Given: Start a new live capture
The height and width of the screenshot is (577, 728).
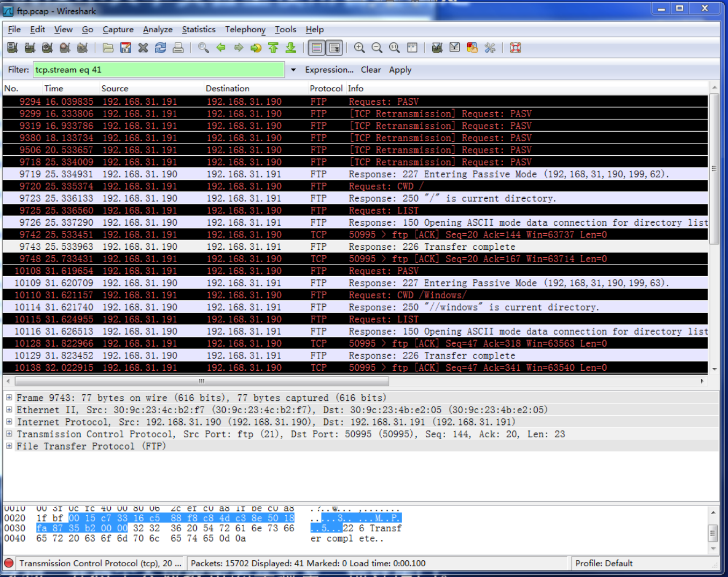Looking at the screenshot, I should [x=47, y=48].
